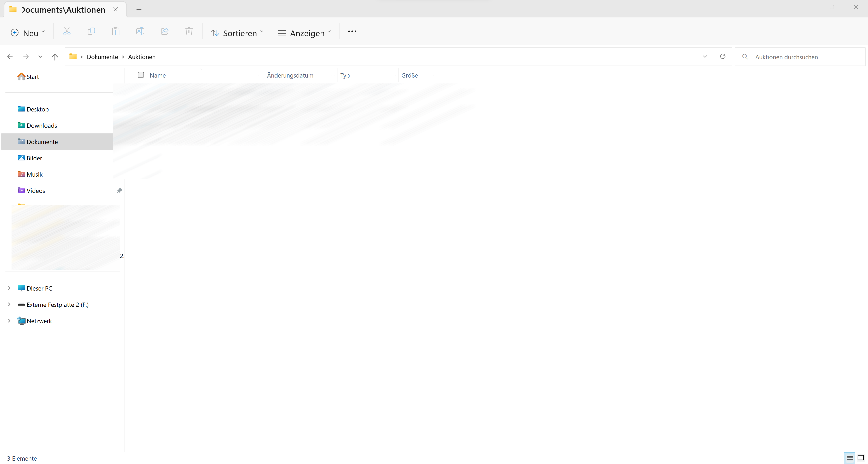Expand the Netzwerk tree node

[9, 321]
